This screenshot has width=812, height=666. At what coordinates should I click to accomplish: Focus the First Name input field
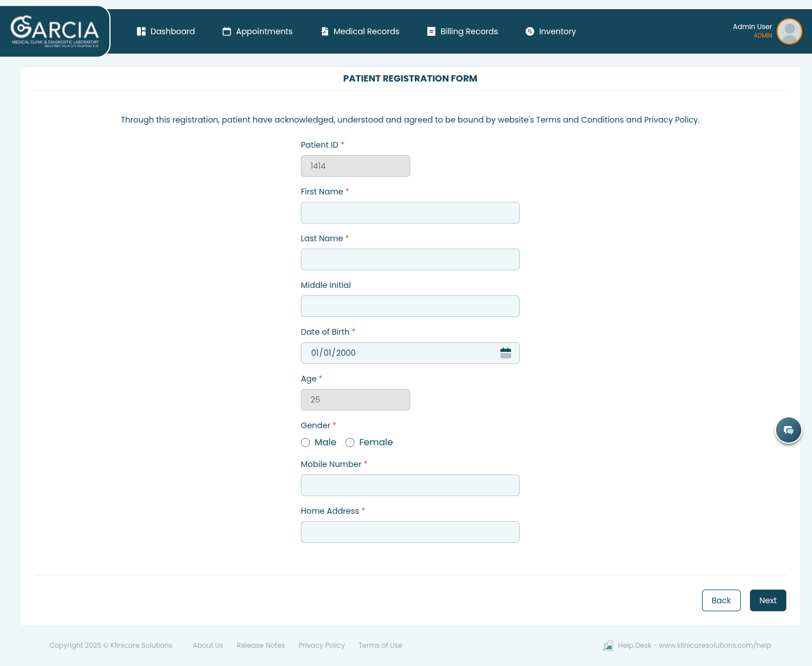click(410, 213)
